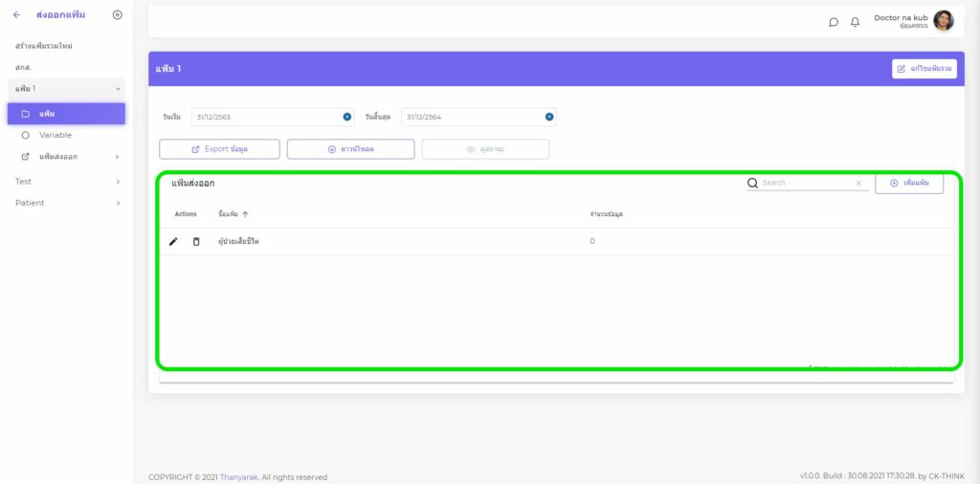Select the Variable sidebar item
The width and height of the screenshot is (980, 484).
[x=56, y=135]
